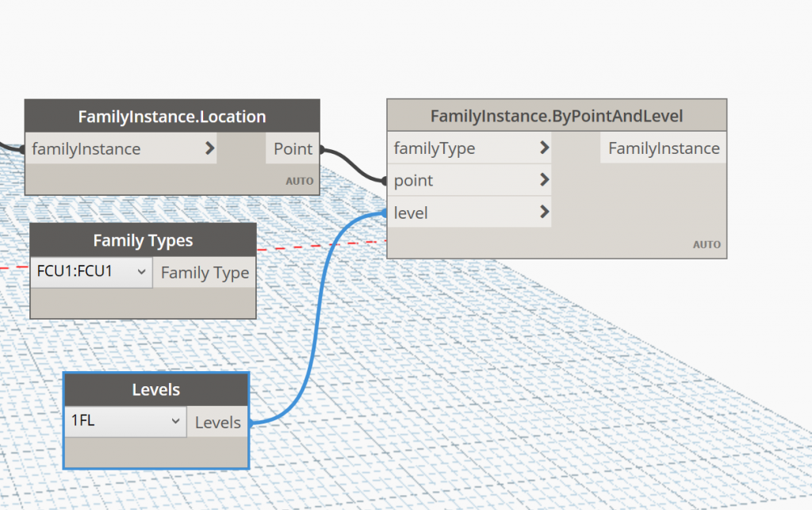Click the FamilyInstance.Location node title bar
Viewport: 812px width, 510px height.
(172, 116)
